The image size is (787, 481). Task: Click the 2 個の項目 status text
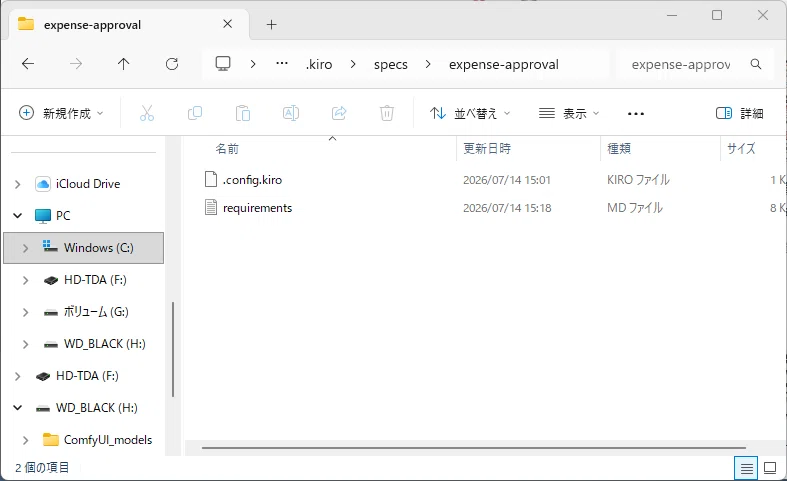[x=42, y=468]
